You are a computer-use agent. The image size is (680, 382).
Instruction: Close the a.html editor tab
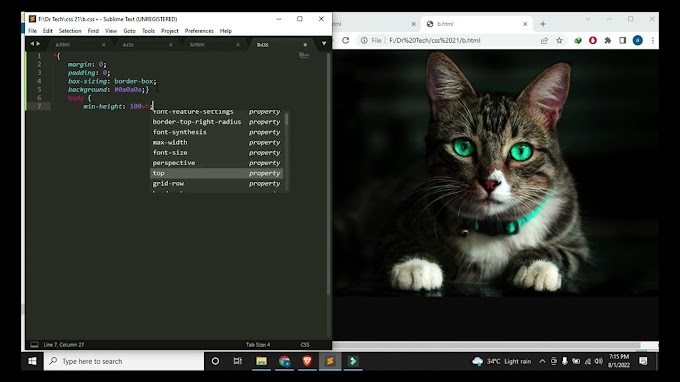(x=103, y=44)
